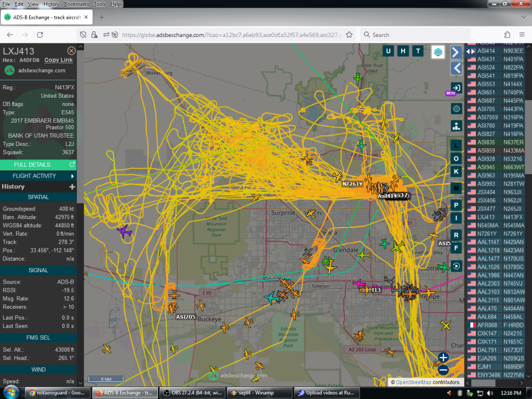
Task: Toggle the O map option
Action: (x=456, y=158)
